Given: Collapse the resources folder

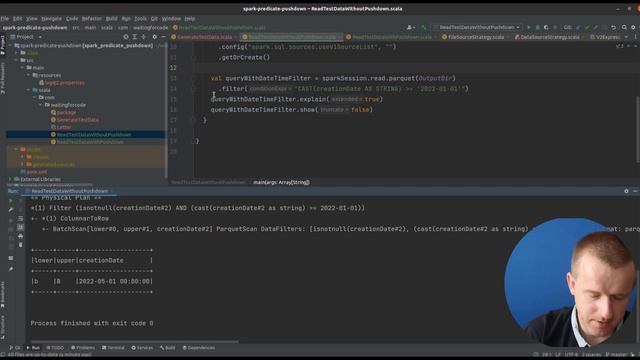Looking at the screenshot, I should pos(28,75).
